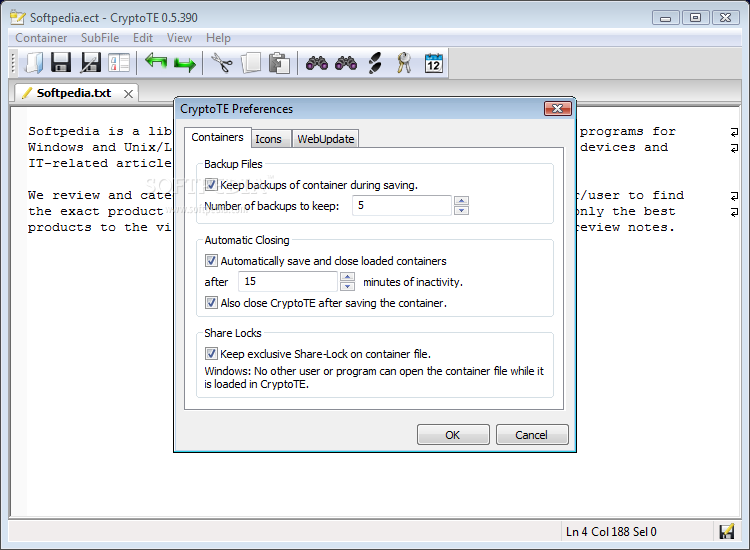
Task: Redo with the green right arrow
Action: point(185,64)
